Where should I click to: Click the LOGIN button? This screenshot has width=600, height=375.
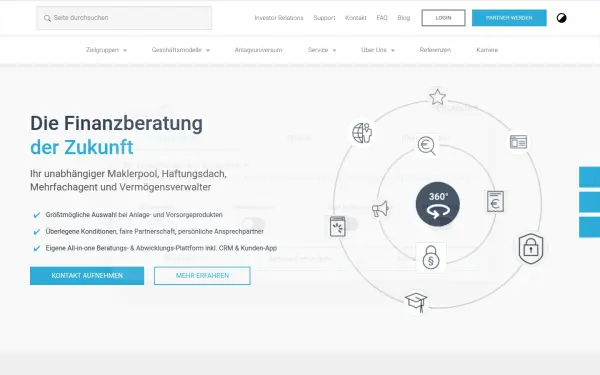[443, 18]
